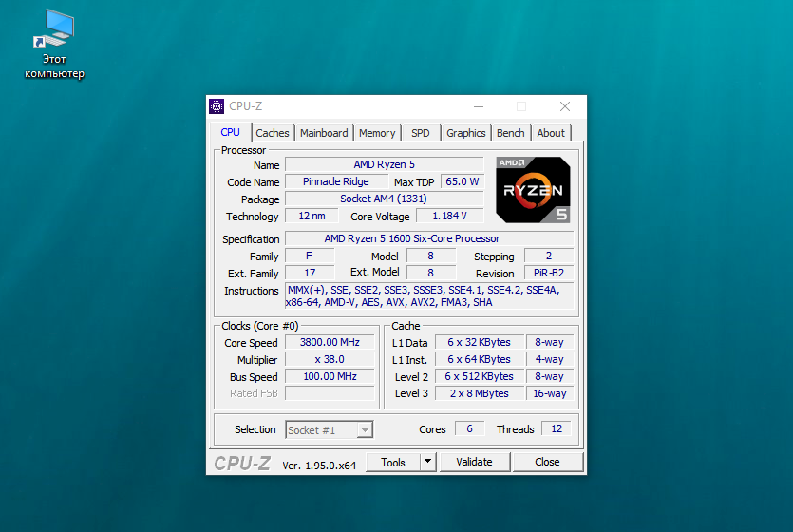Open the Memory tab

(377, 133)
